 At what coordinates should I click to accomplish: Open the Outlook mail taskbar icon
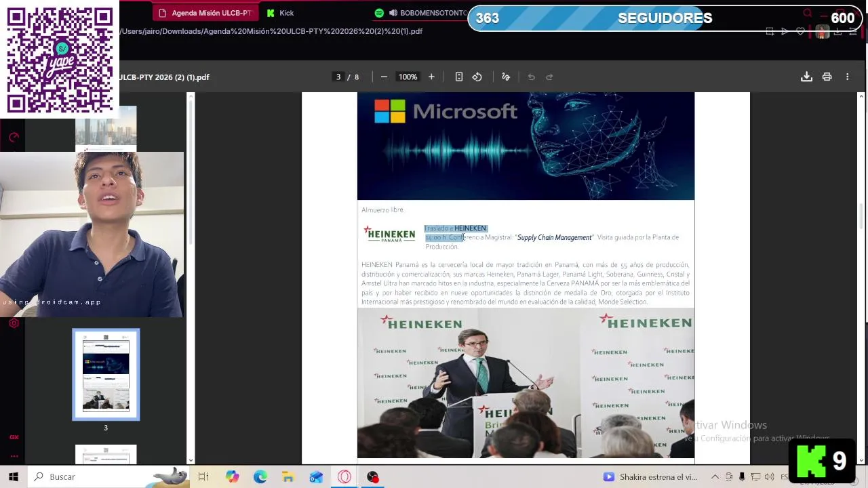point(316,476)
